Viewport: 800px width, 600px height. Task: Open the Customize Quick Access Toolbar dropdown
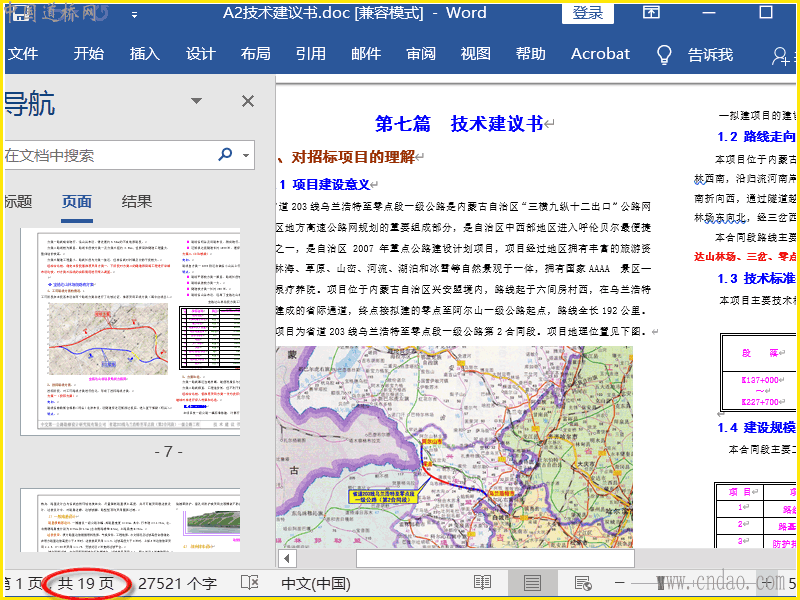(135, 14)
